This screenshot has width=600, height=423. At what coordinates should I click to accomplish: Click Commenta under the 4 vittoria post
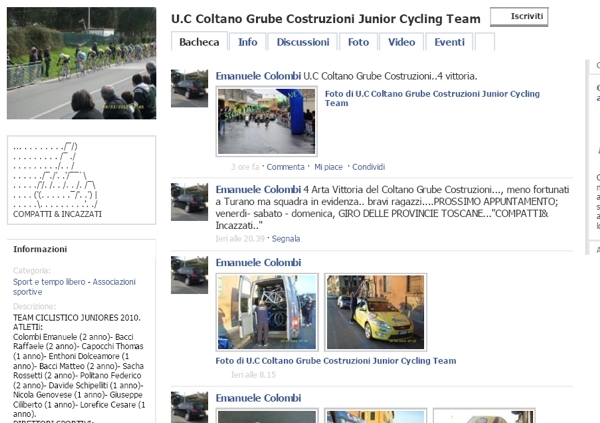click(285, 167)
